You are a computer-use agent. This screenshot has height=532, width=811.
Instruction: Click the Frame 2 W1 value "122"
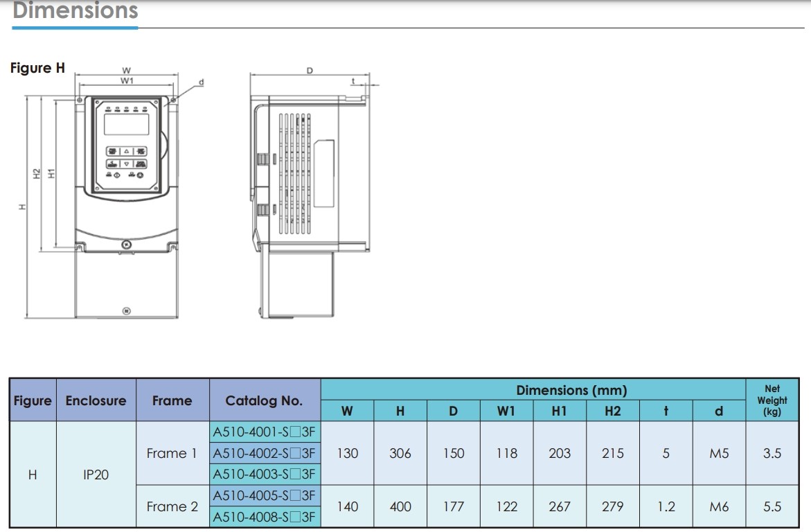(506, 506)
